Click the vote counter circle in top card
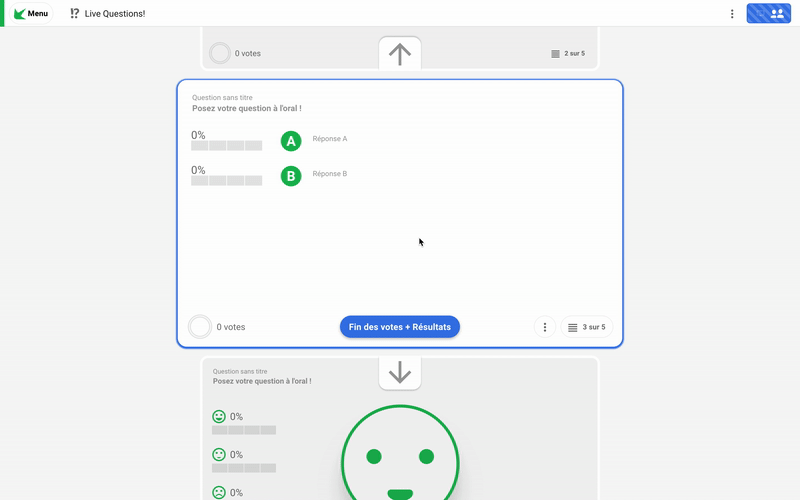Screen dimensions: 800x500 [220, 53]
